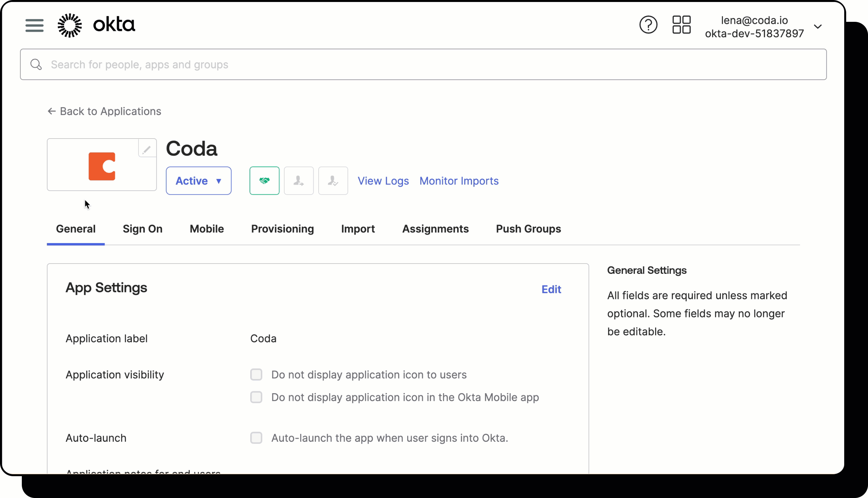Image resolution: width=868 pixels, height=498 pixels.
Task: Open the Active status dropdown
Action: pos(199,181)
